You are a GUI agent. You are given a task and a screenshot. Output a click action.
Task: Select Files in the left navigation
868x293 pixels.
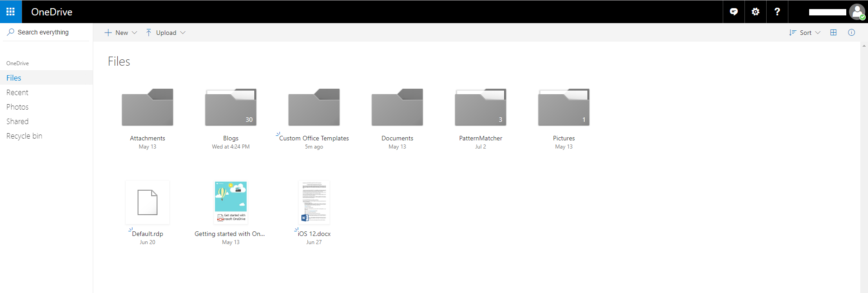tap(46, 78)
